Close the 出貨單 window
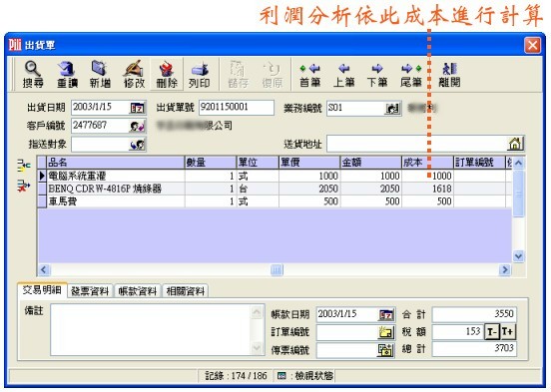The height and width of the screenshot is (392, 551). [x=532, y=45]
